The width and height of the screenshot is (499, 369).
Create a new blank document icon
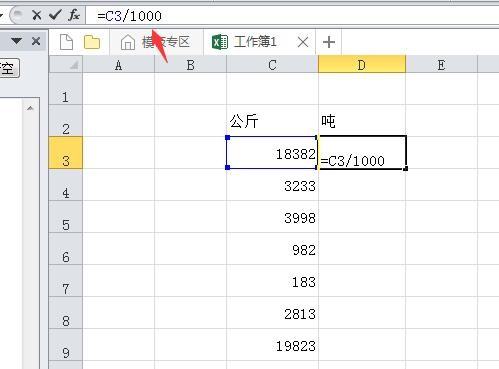coord(66,42)
